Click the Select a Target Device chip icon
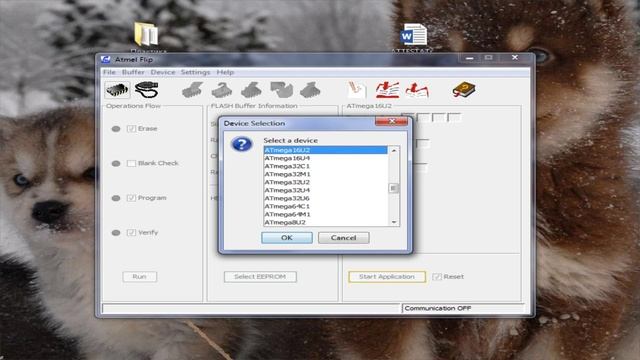This screenshot has width=640, height=360. pos(117,90)
